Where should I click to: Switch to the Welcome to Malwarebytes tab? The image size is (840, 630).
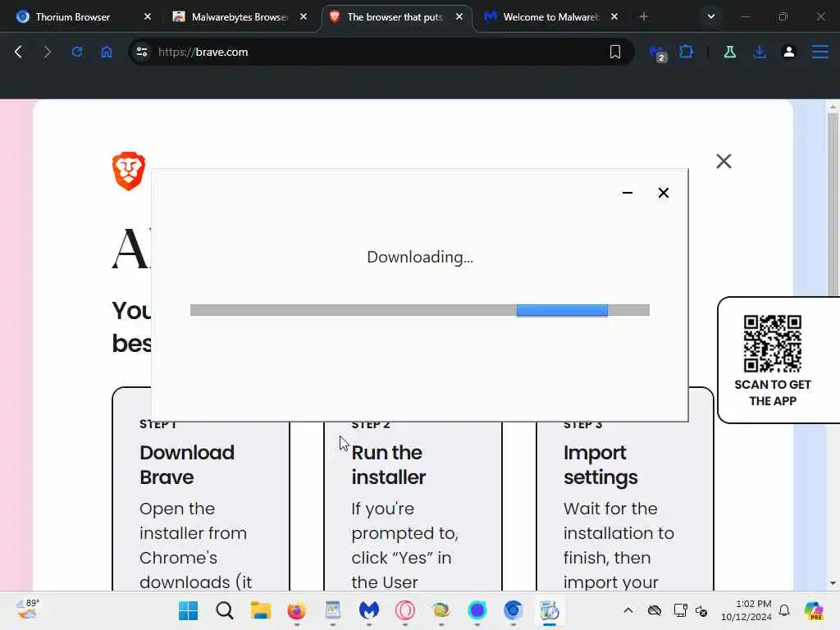[x=550, y=17]
